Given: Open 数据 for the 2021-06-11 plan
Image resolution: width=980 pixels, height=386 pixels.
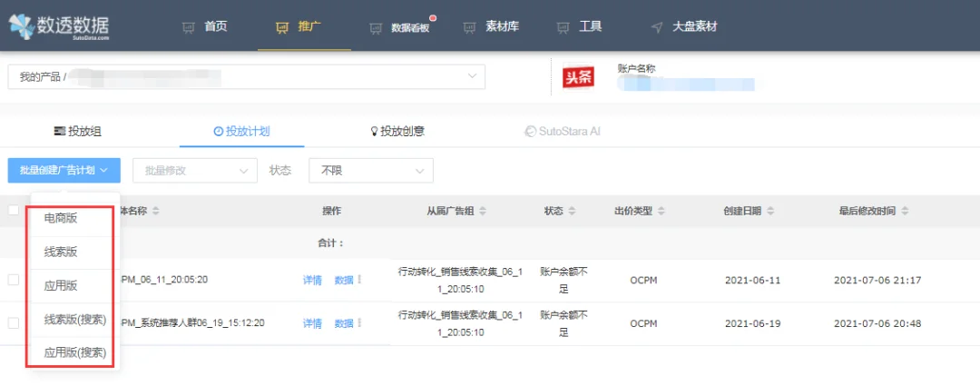Looking at the screenshot, I should (344, 281).
